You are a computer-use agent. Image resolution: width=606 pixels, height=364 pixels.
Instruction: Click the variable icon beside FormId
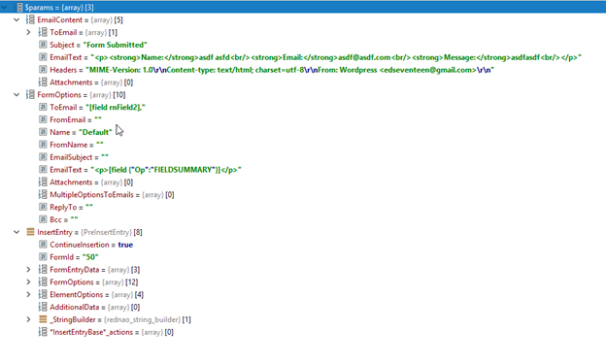point(43,257)
